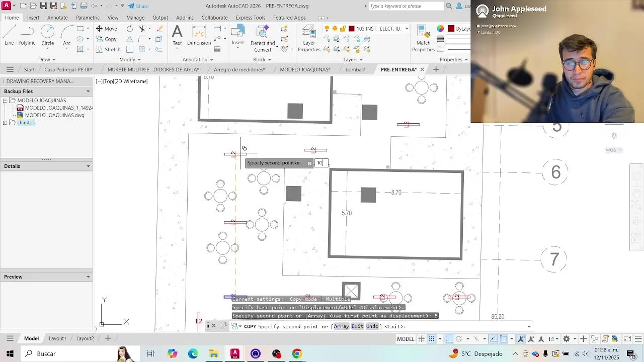The image size is (644, 362).
Task: Click the Share button
Action: pos(138,6)
